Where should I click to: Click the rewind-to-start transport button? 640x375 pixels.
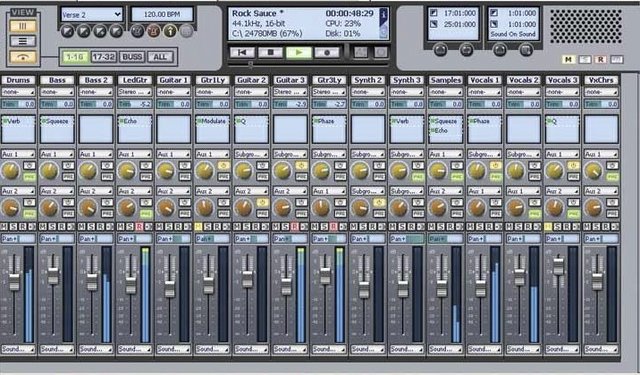[242, 53]
